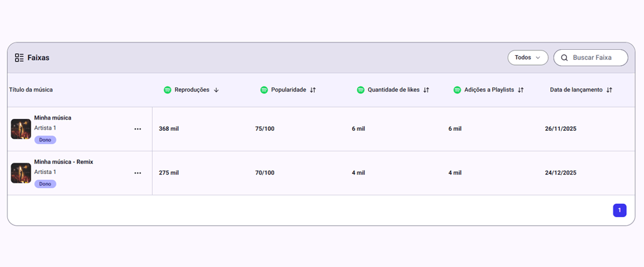Click Spotify icon beside Adições a Playlists
This screenshot has height=267, width=644.
457,90
